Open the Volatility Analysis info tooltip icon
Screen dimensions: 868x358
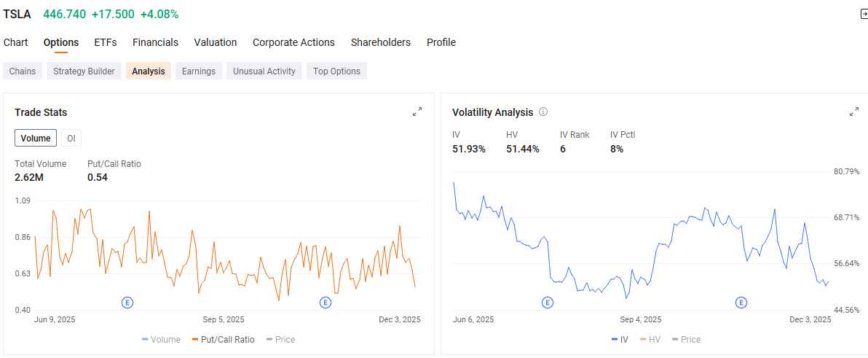pos(543,112)
